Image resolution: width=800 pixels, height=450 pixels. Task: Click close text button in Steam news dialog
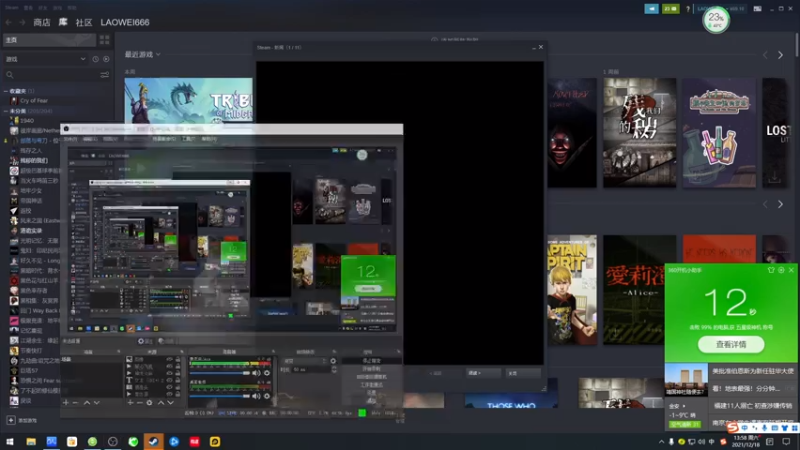pos(522,373)
